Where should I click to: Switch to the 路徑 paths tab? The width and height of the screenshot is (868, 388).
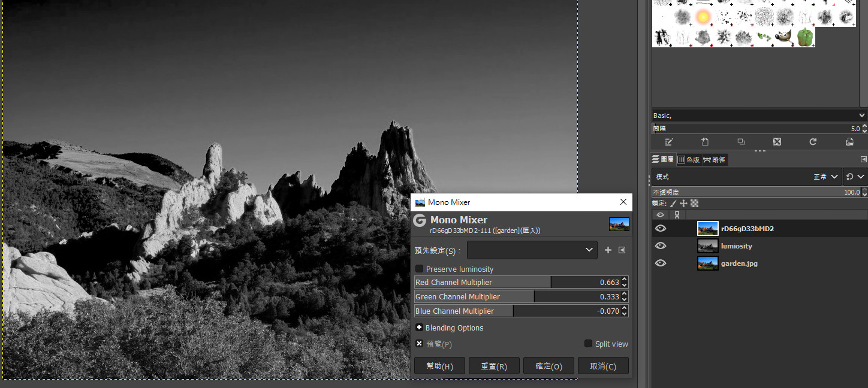715,160
